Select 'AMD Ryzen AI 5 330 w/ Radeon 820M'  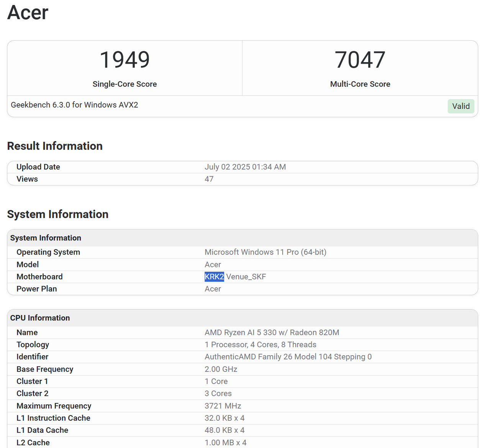tap(272, 333)
